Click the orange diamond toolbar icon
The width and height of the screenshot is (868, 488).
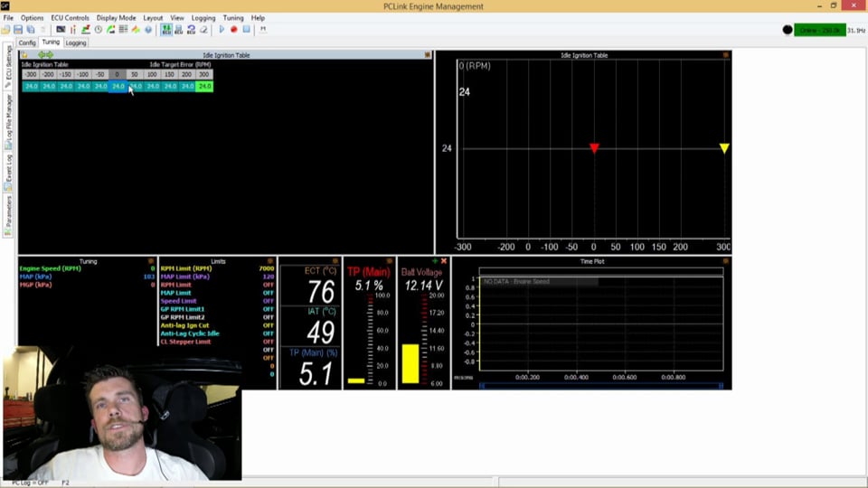tap(136, 29)
